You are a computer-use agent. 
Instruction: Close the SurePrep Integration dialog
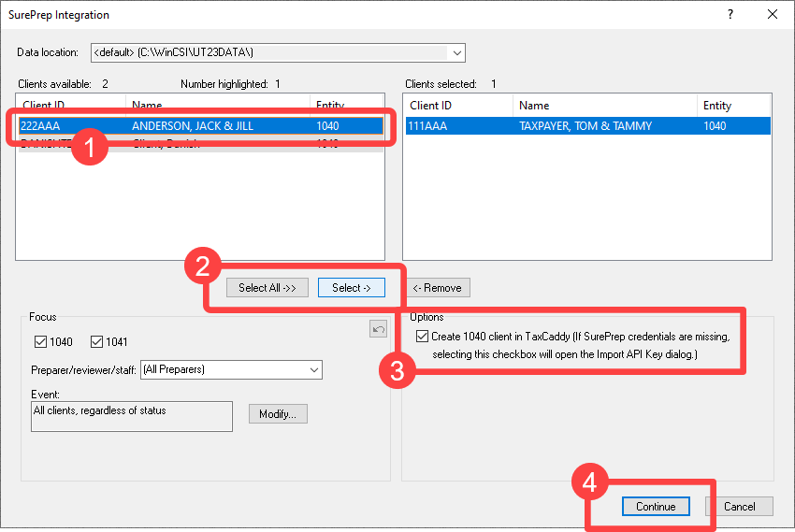pos(772,14)
